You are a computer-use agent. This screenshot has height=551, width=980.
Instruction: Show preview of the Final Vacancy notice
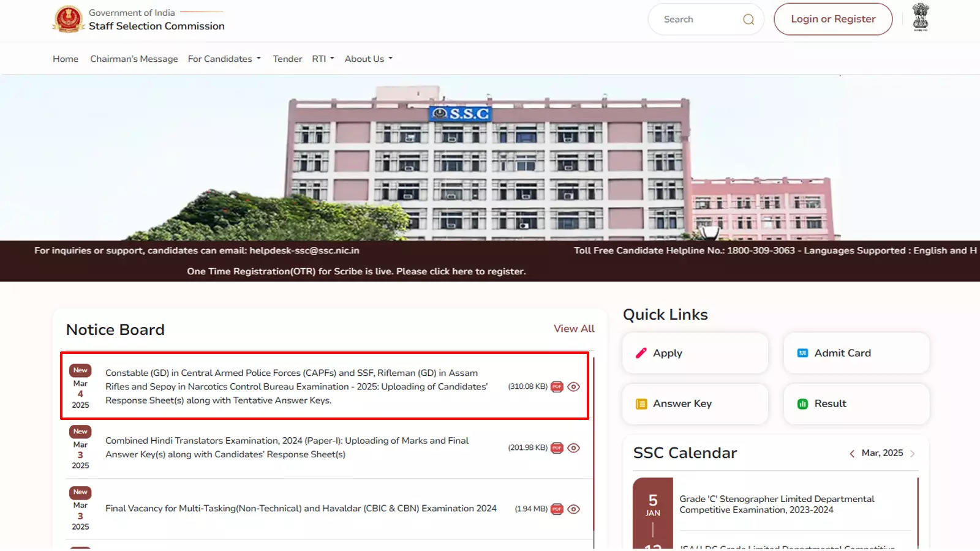click(x=573, y=508)
